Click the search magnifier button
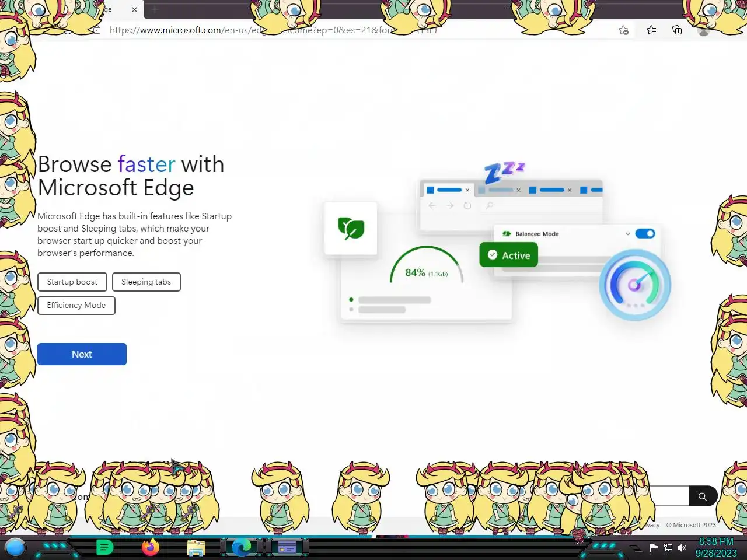747x560 pixels. click(x=703, y=496)
